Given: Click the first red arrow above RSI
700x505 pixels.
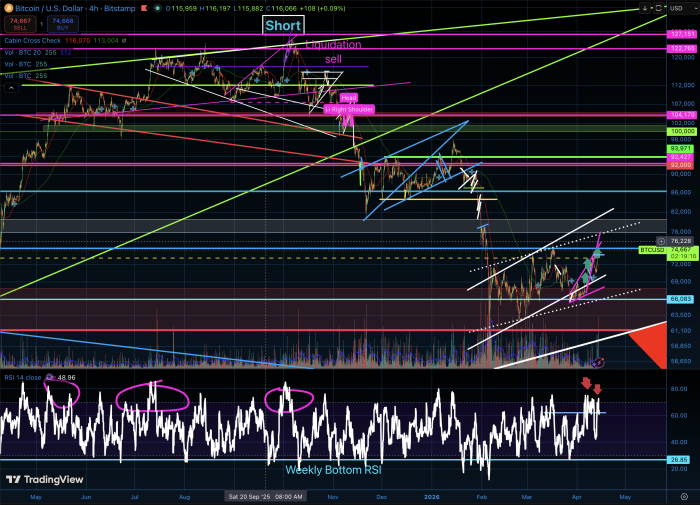Looking at the screenshot, I should pos(586,383).
